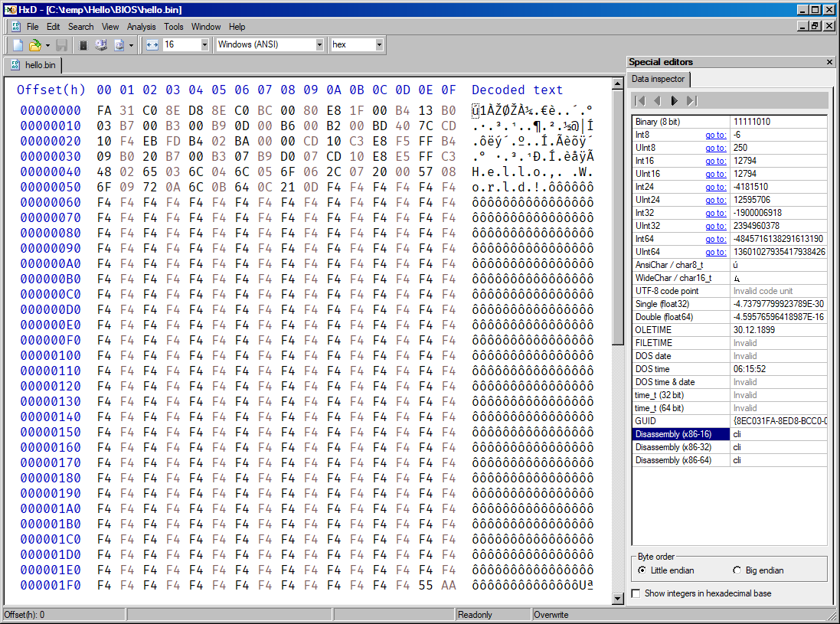The height and width of the screenshot is (624, 840).
Task: Click first byte FA at offset 00000000
Action: tap(104, 110)
